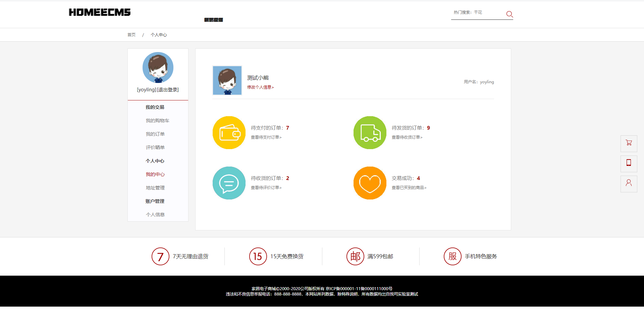
Task: Click the green delivery truck icon
Action: [370, 133]
